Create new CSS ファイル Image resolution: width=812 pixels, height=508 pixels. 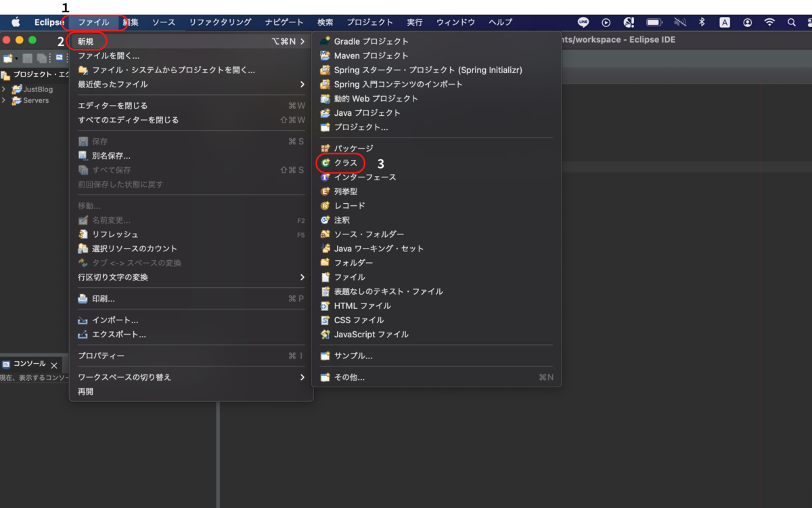coord(436,320)
